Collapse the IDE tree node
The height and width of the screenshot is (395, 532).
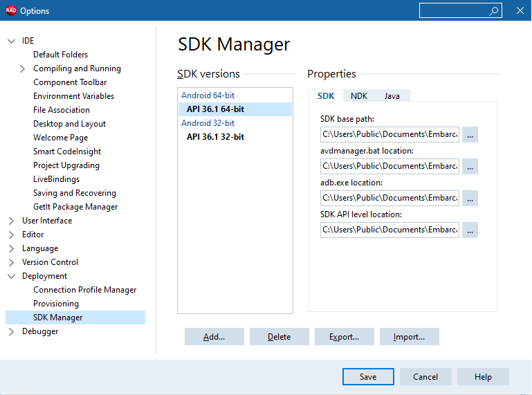coord(12,41)
